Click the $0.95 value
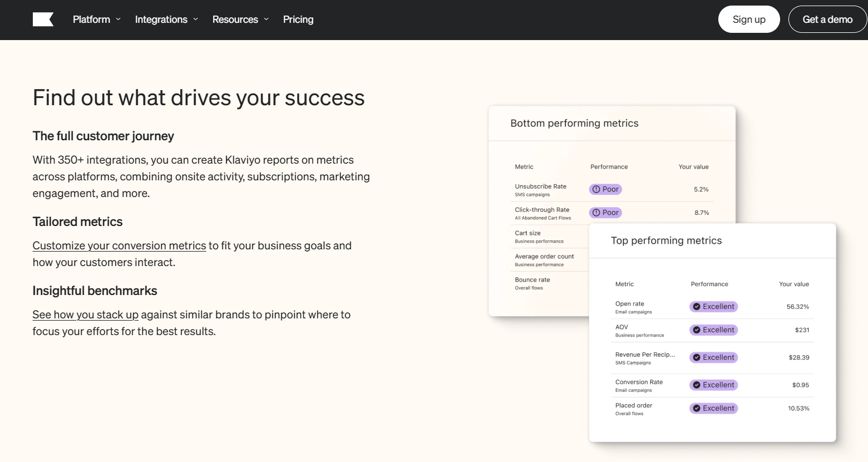868x462 pixels. pyautogui.click(x=801, y=385)
